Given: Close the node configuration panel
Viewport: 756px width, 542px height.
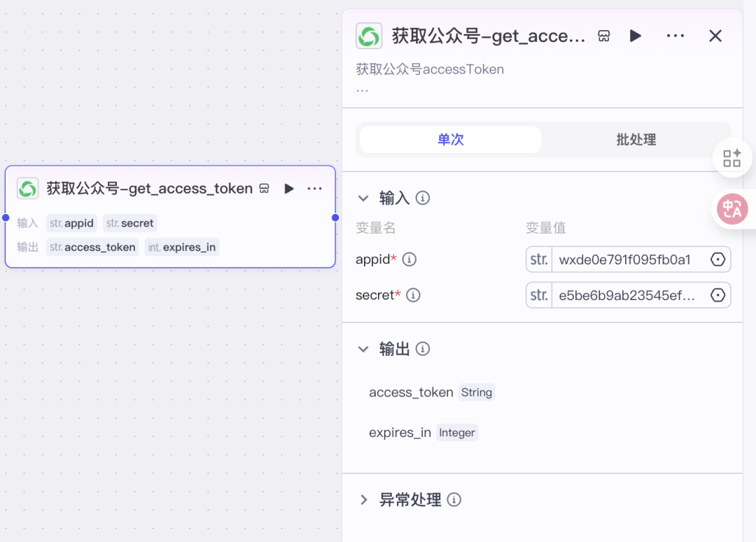Looking at the screenshot, I should (x=715, y=36).
